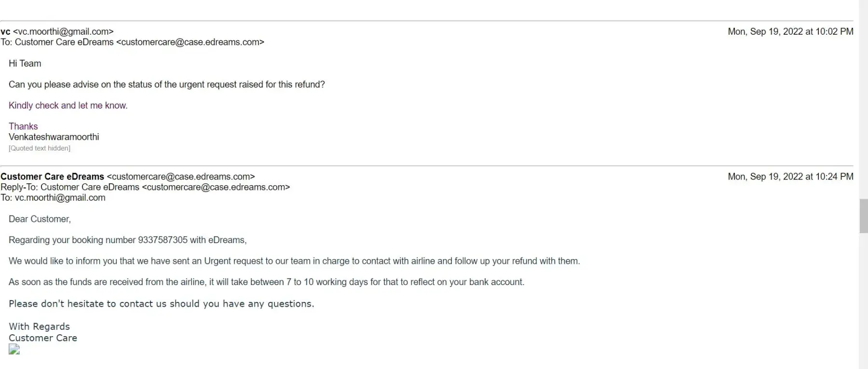Image resolution: width=868 pixels, height=369 pixels.
Task: Click the booking number 9337587305
Action: click(x=163, y=240)
